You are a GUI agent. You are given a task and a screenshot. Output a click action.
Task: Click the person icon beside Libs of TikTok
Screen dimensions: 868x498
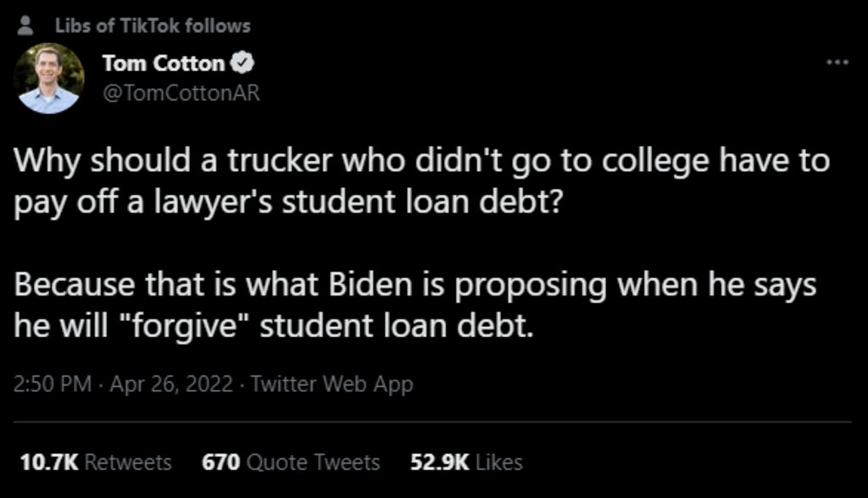coord(25,25)
